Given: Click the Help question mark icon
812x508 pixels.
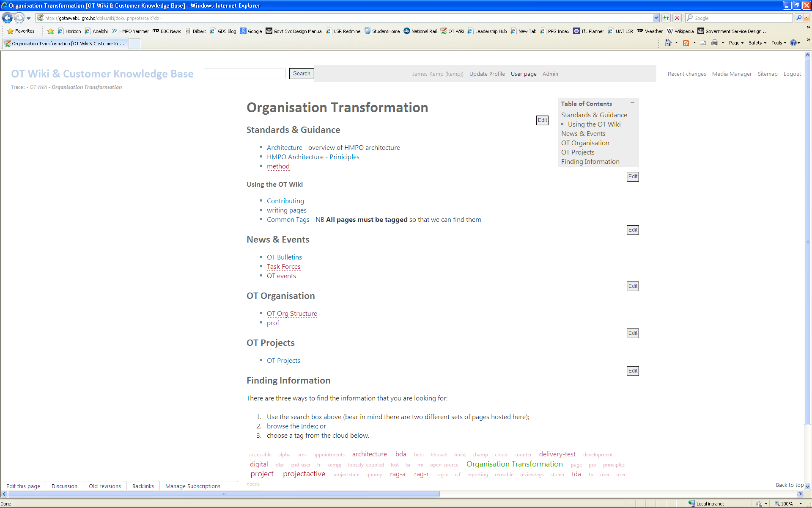Looking at the screenshot, I should (x=793, y=43).
